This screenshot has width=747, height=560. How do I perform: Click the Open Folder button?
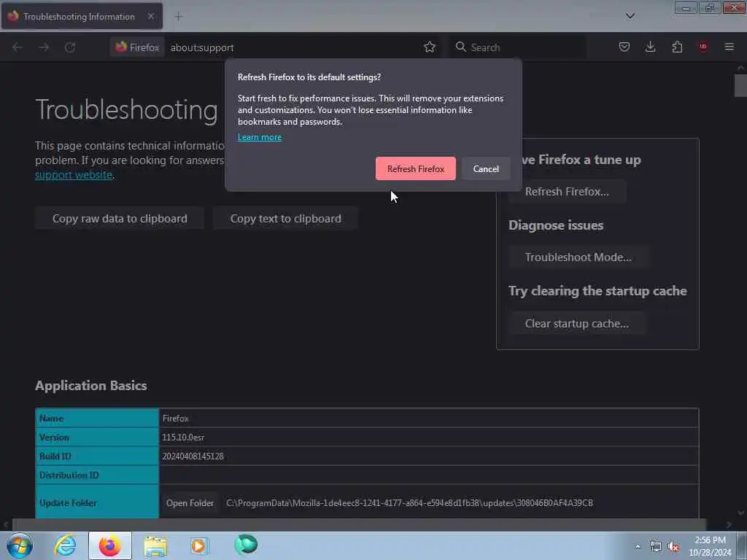pyautogui.click(x=190, y=503)
